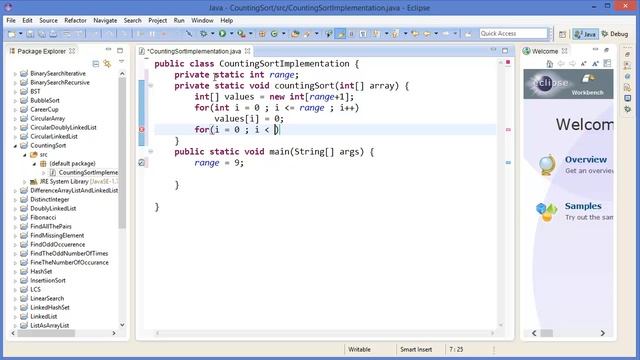
Task: Open the Refactor menu
Action: click(x=76, y=20)
